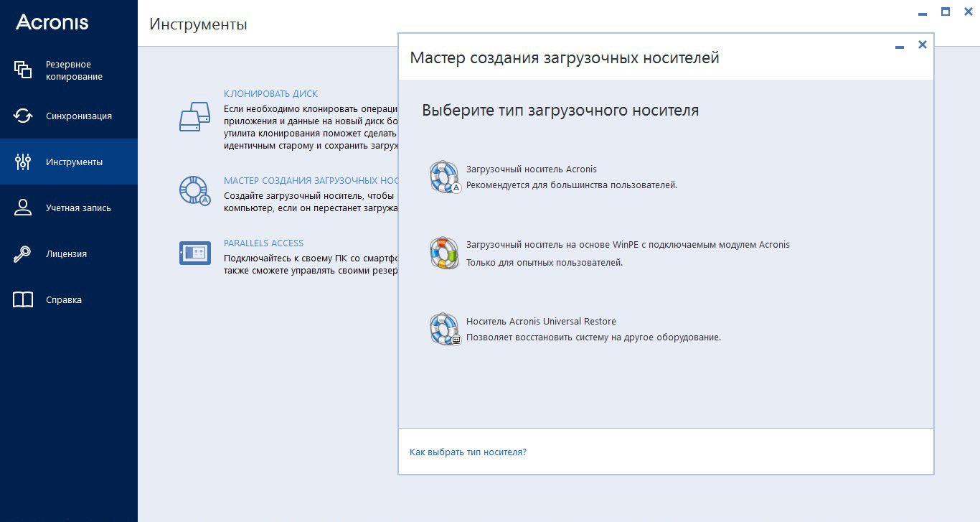The height and width of the screenshot is (522, 980).
Task: Click the Help book icon in sidebar
Action: [x=23, y=299]
